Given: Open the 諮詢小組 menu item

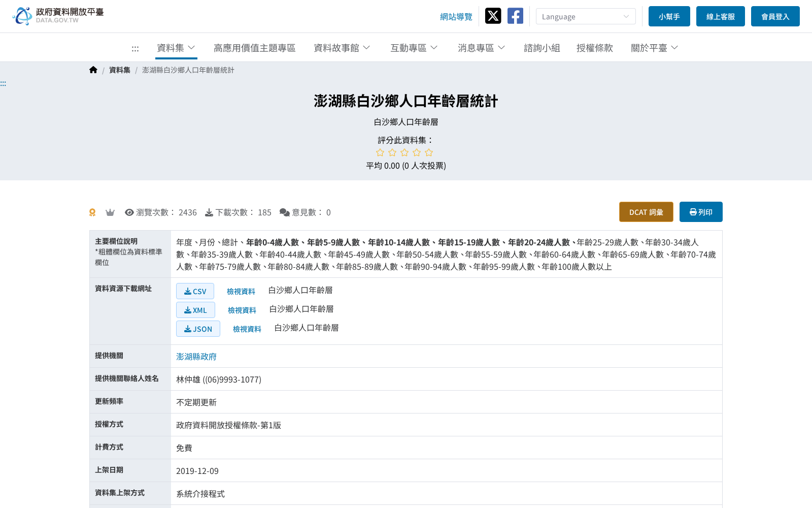Looking at the screenshot, I should coord(542,48).
